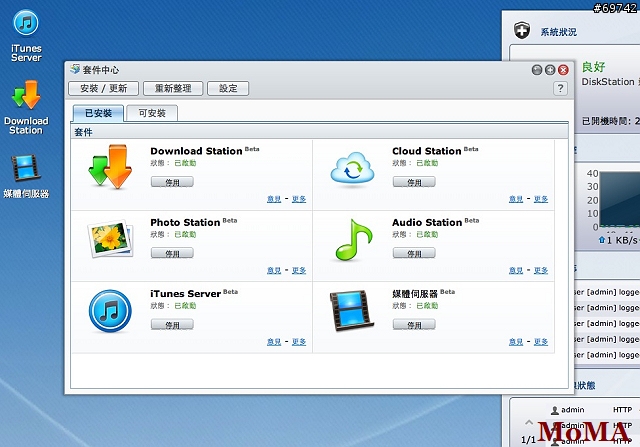Open the iTunes Server desktop icon
This screenshot has width=640, height=447.
(x=26, y=35)
